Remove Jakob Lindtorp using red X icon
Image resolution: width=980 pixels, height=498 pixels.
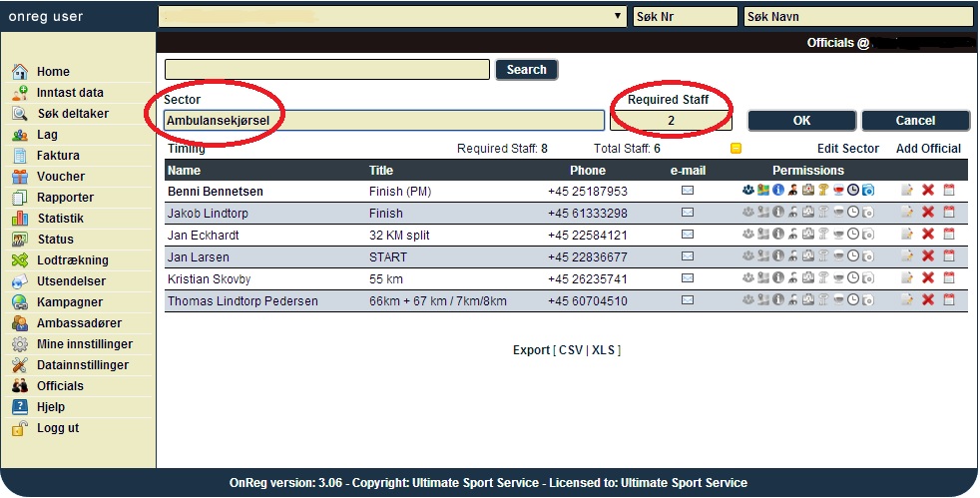point(928,212)
